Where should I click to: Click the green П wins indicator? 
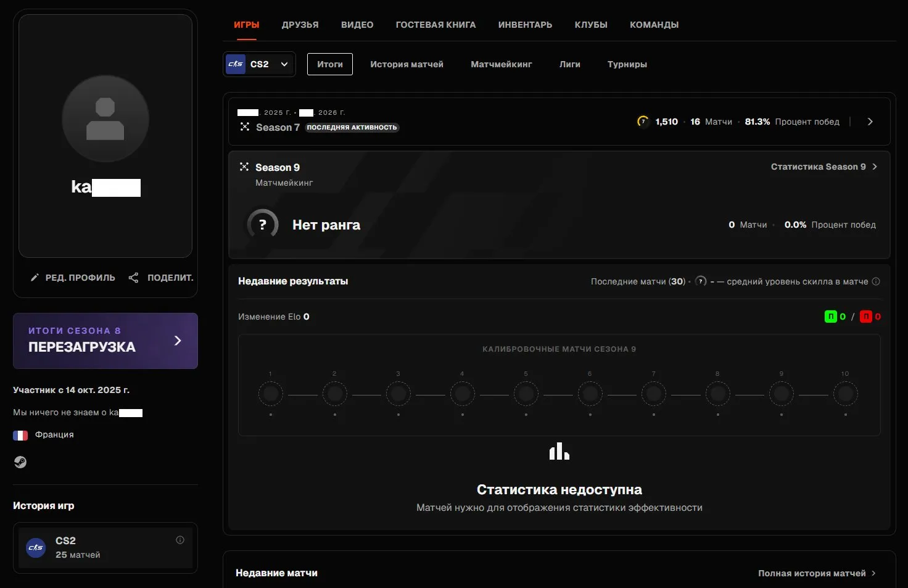pos(831,317)
